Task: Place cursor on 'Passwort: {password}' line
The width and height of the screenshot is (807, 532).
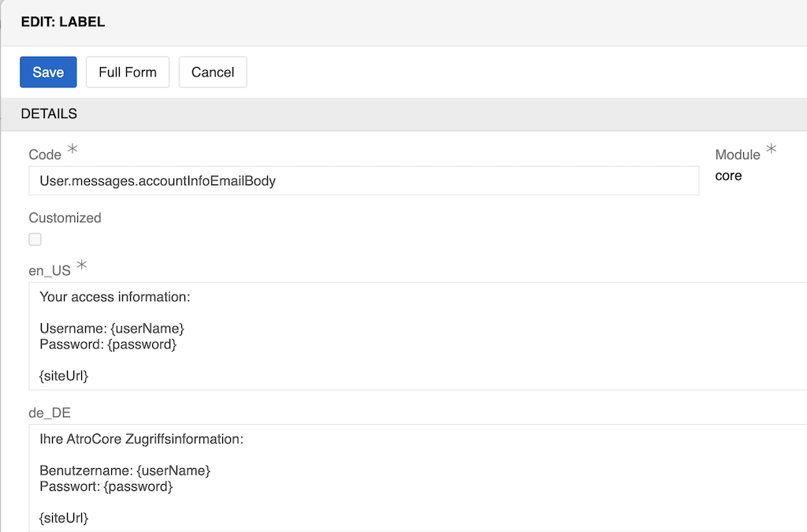Action: click(106, 486)
